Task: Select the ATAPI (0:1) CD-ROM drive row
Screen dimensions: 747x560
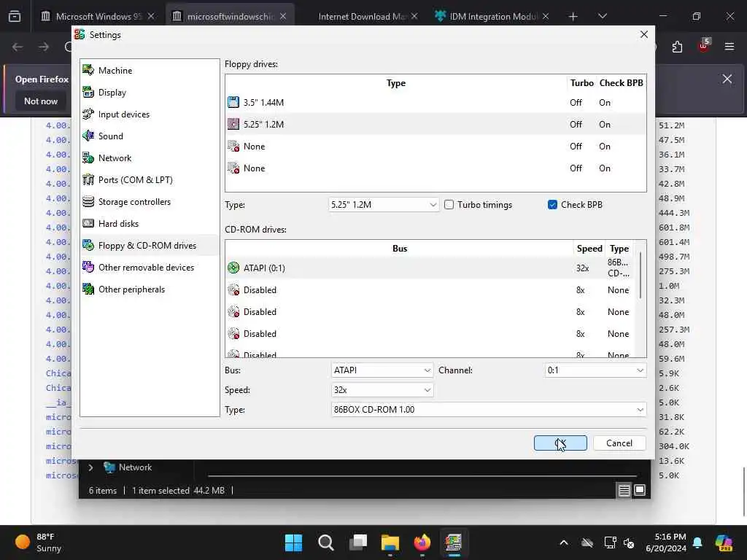Action: pyautogui.click(x=432, y=268)
